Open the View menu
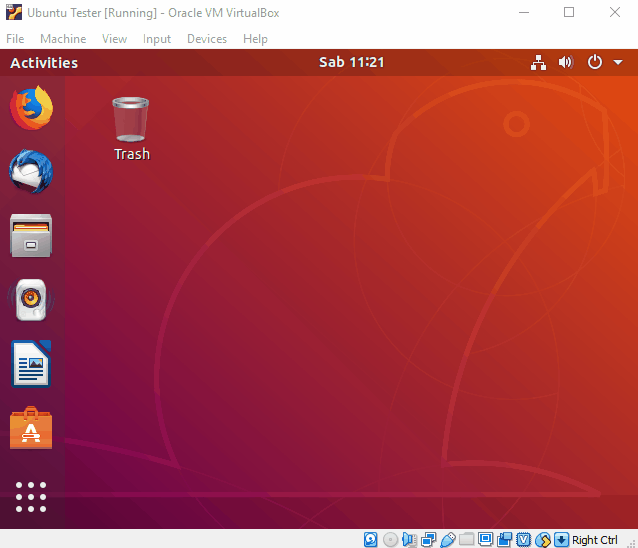Viewport: 638px width, 548px height. [114, 39]
